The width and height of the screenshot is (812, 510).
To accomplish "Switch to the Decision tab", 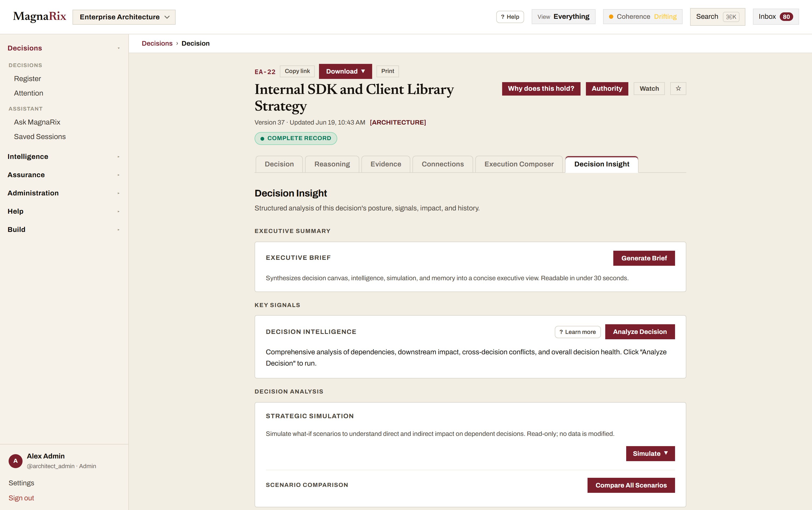I will pos(279,164).
